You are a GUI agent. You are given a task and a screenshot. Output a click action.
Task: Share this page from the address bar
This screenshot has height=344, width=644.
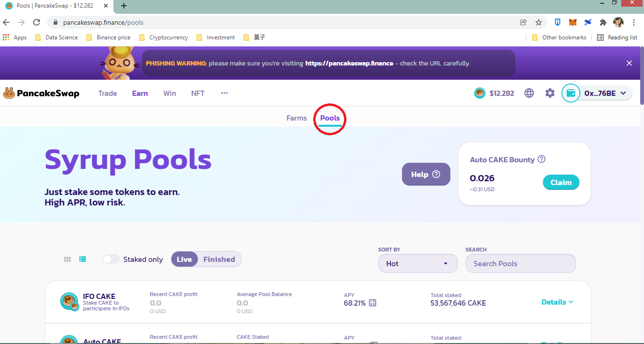(x=523, y=22)
